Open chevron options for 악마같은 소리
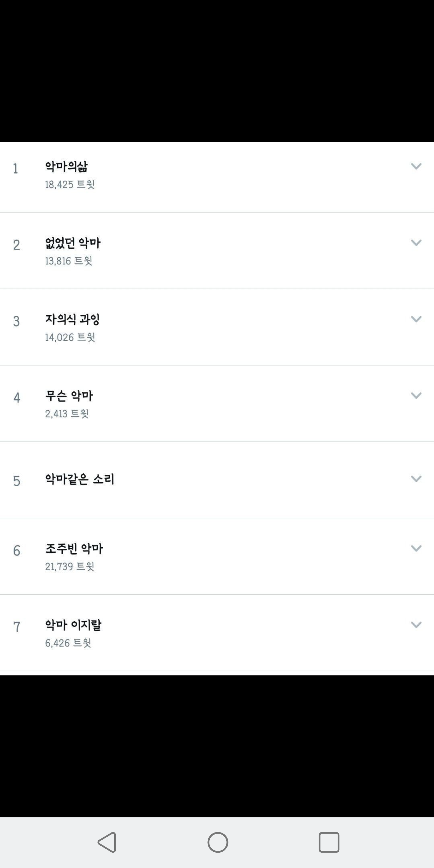 (x=416, y=479)
